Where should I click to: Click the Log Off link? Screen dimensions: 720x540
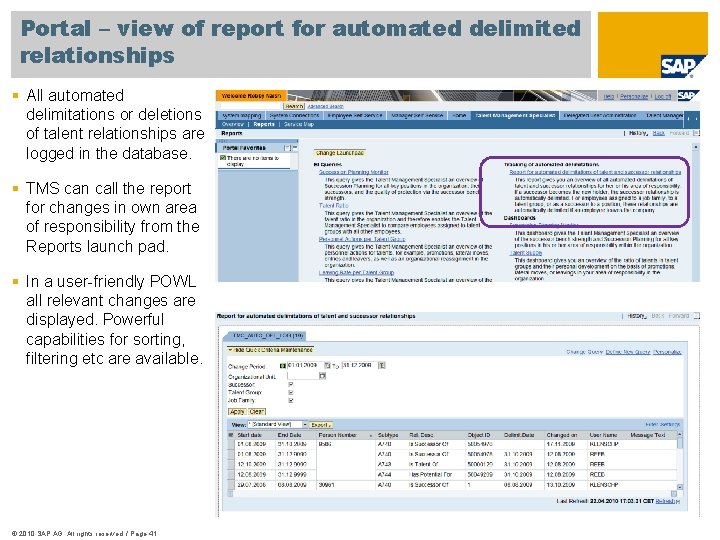coord(663,96)
